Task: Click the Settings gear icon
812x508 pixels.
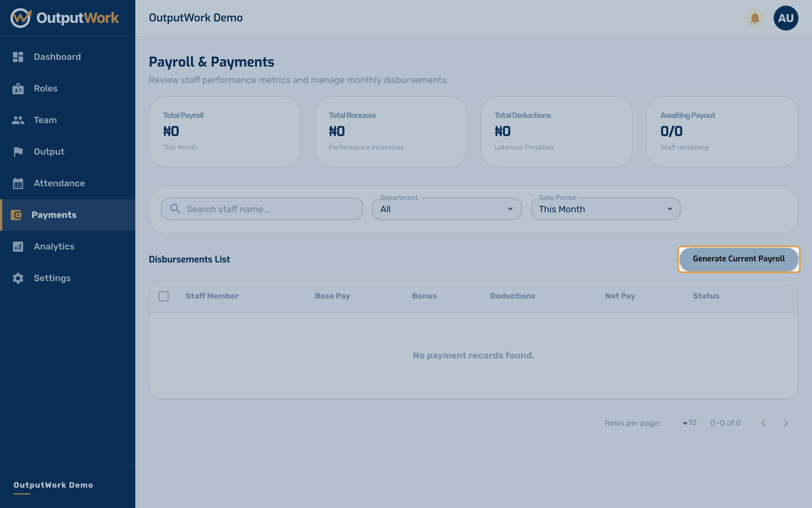Action: coord(18,278)
